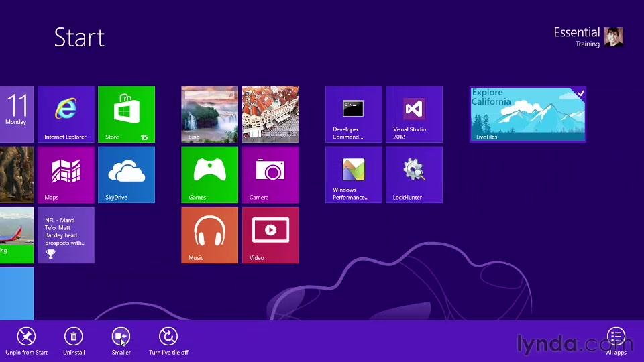
Task: Open the Store tile
Action: [127, 114]
